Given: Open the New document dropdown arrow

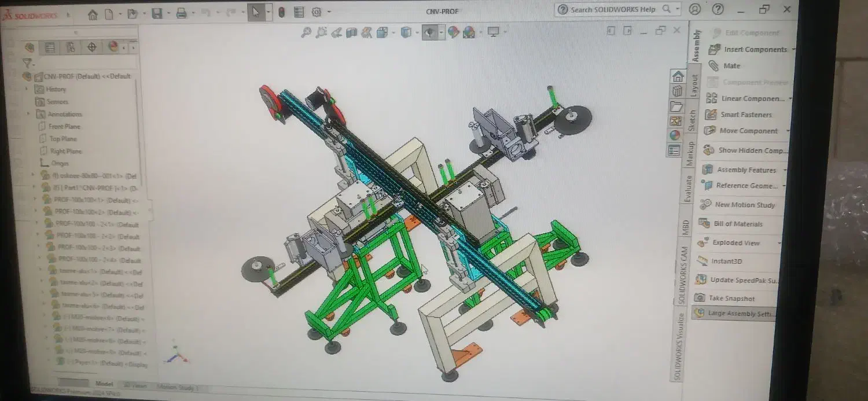Looking at the screenshot, I should 120,14.
